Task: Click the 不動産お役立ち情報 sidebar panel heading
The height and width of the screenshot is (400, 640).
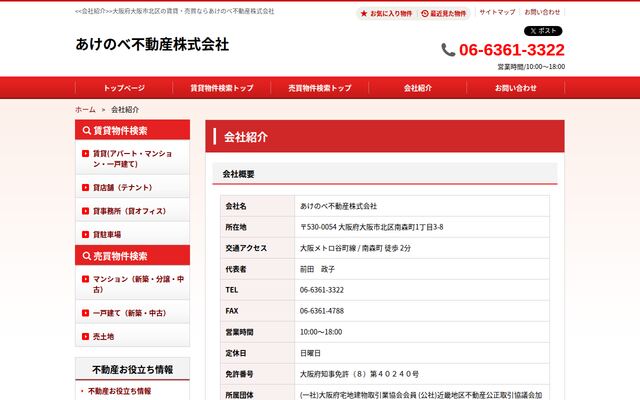Action: coord(133,369)
